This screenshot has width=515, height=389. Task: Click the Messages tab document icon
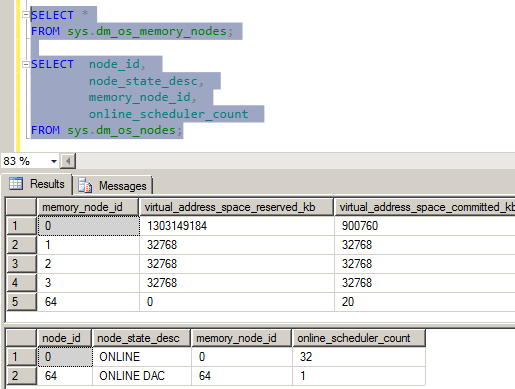tap(85, 186)
